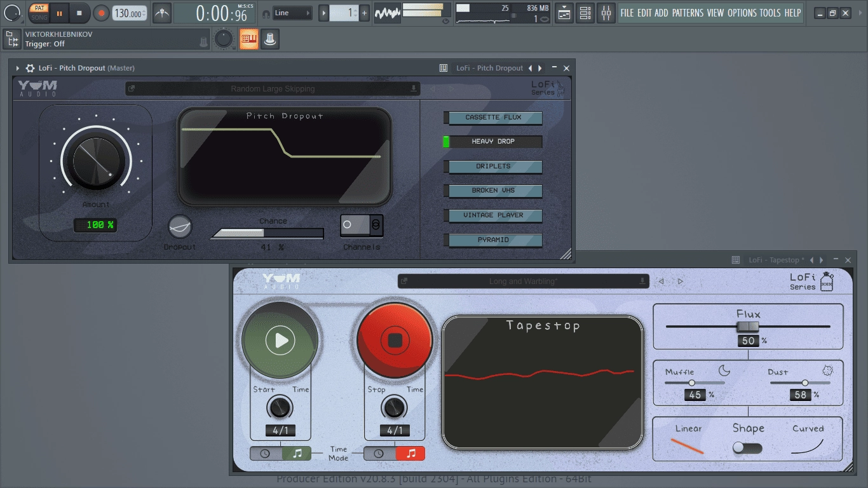Click save icon in Pitch Dropout preset bar

click(414, 89)
